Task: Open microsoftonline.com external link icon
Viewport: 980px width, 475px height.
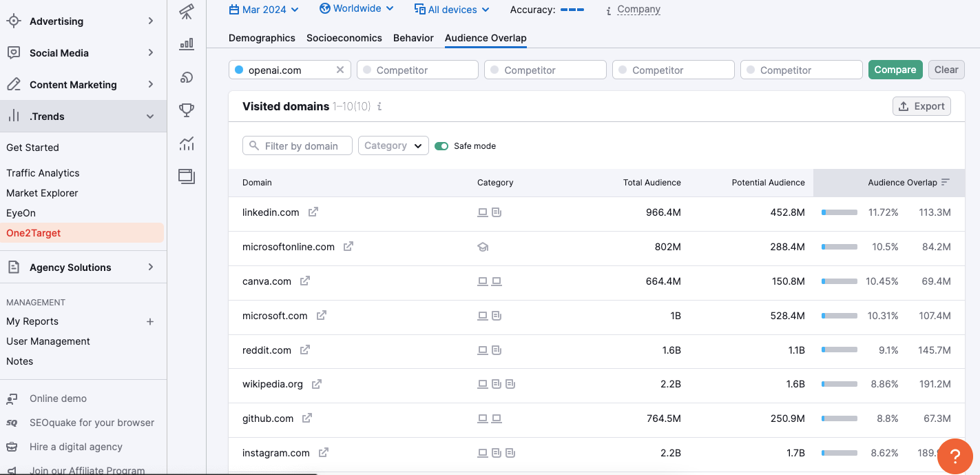Action: (348, 246)
